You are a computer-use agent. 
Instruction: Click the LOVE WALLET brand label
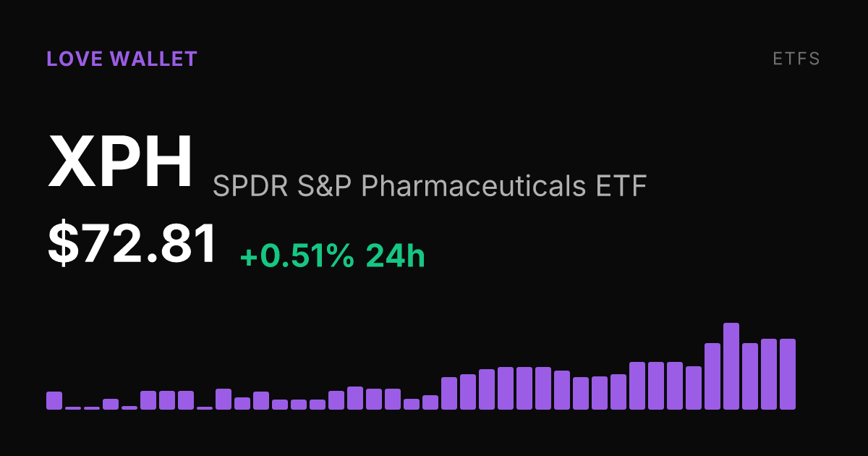coord(122,59)
